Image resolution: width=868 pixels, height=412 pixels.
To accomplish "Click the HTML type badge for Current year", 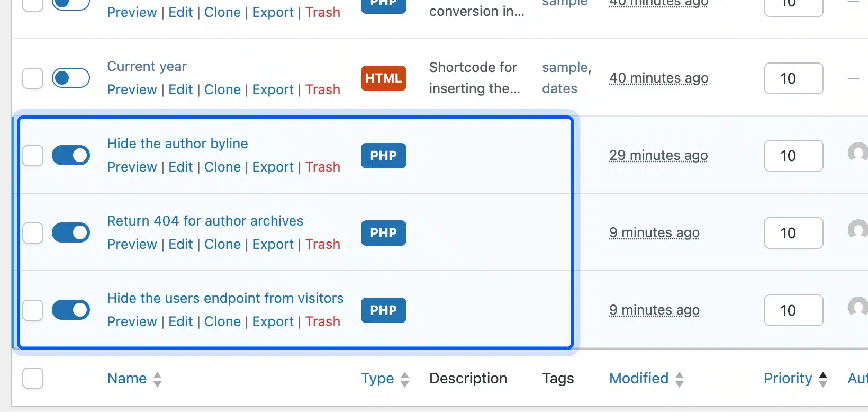I will click(x=384, y=78).
